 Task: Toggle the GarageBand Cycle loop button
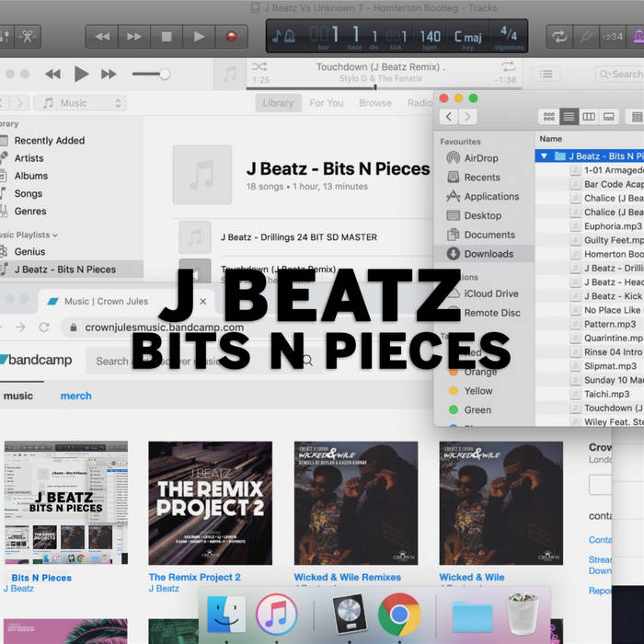(x=558, y=37)
